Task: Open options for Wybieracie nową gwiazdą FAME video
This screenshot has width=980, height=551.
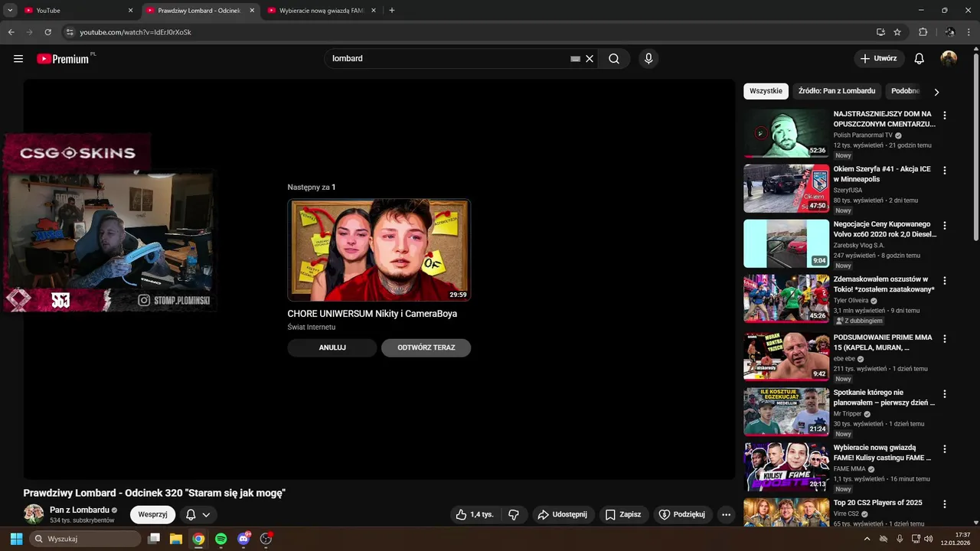Action: click(x=945, y=449)
